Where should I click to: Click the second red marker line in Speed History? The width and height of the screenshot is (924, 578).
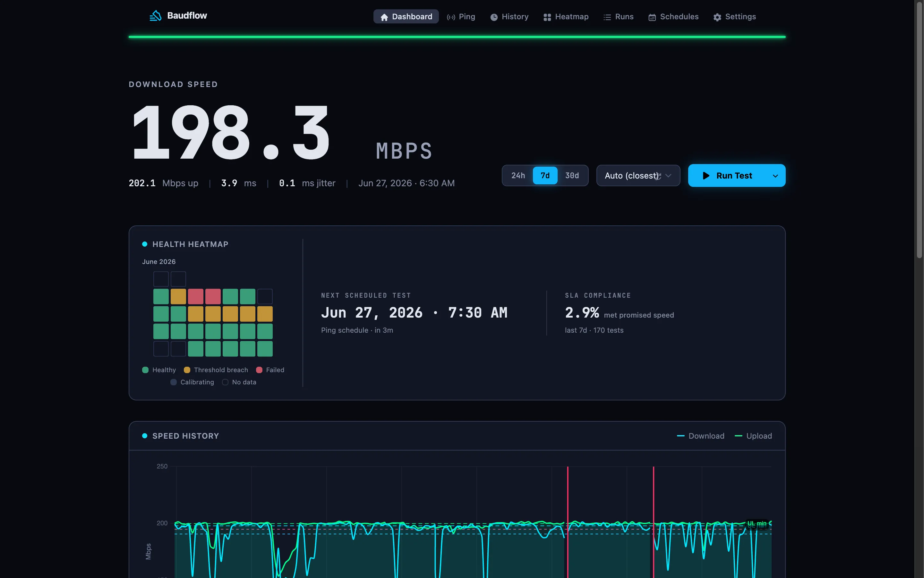[x=653, y=522]
